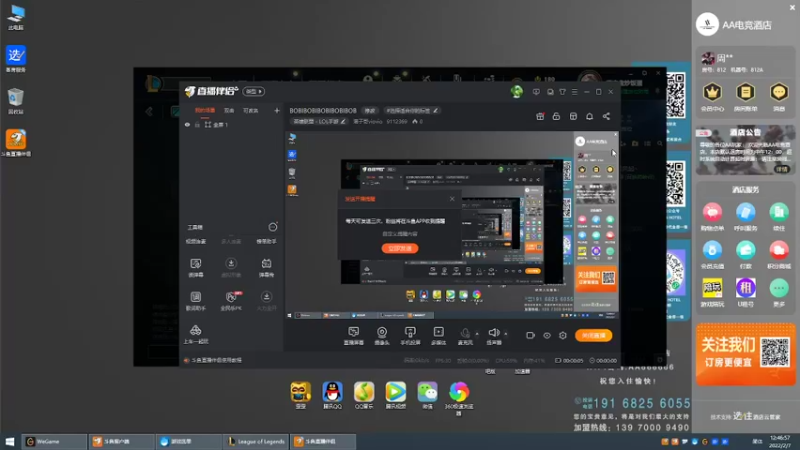Switch to the third scene tab

tap(250, 110)
